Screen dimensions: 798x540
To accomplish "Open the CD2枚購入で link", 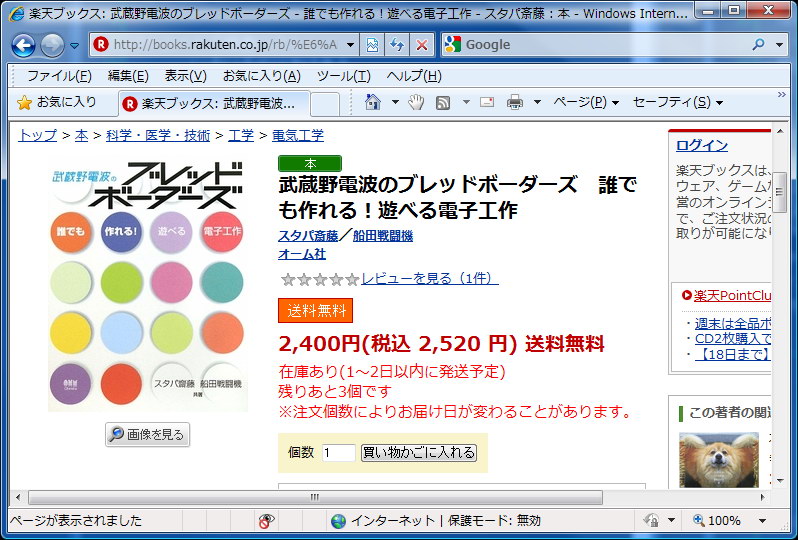I will [733, 339].
